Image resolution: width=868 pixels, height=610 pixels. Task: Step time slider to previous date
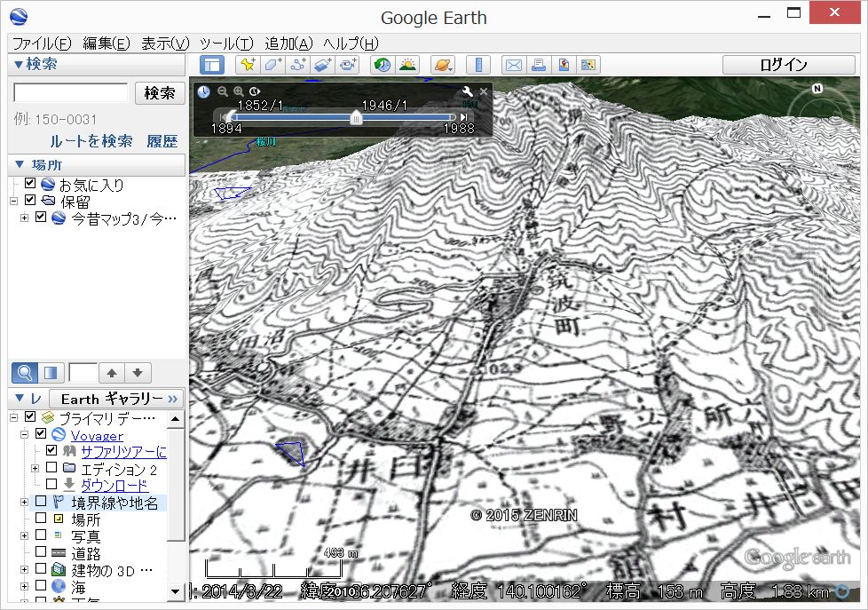point(223,117)
